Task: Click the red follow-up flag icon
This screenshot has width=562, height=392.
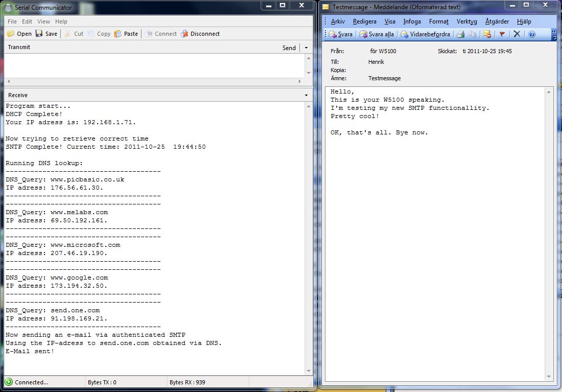Action: point(502,34)
